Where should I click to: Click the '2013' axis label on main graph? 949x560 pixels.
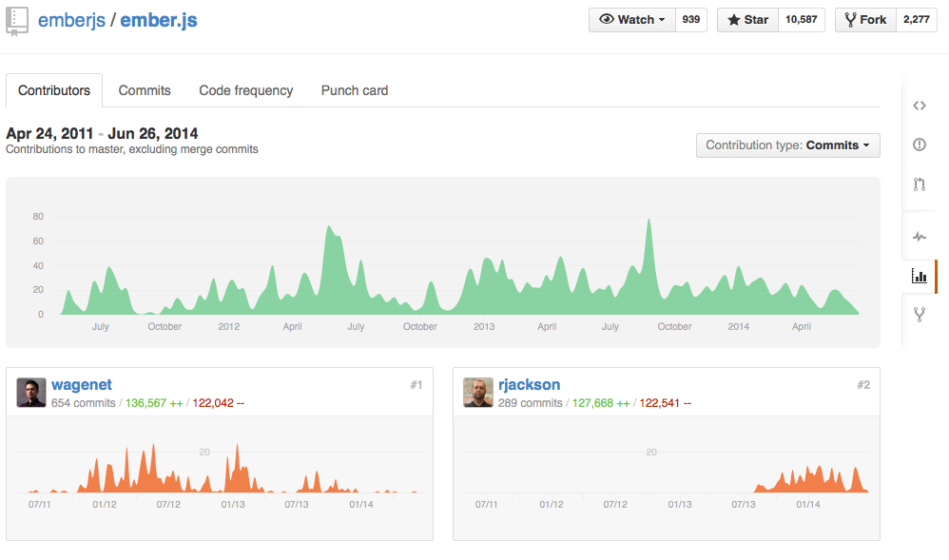click(484, 326)
